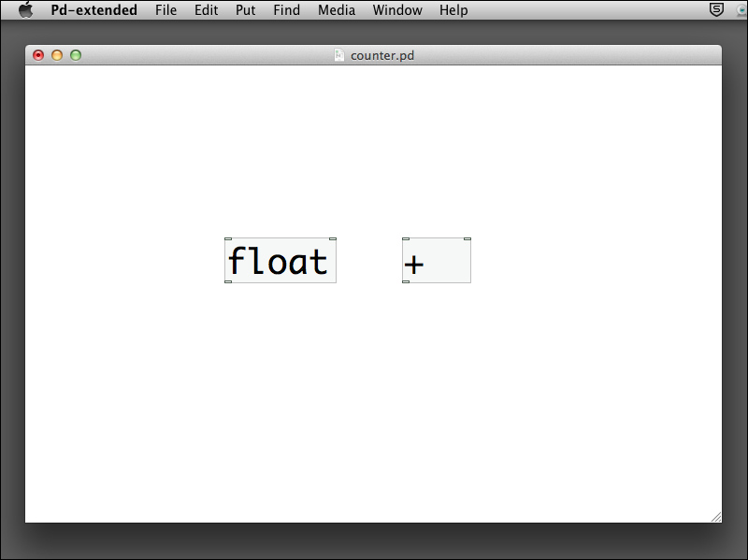Click the shield status icon in menu bar
748x560 pixels.
[x=716, y=10]
